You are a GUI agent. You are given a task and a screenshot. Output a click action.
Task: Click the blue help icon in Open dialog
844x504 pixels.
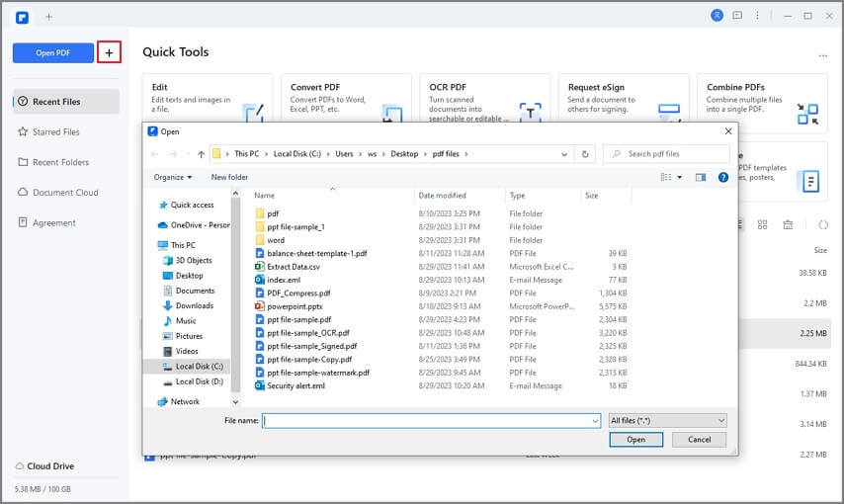723,177
